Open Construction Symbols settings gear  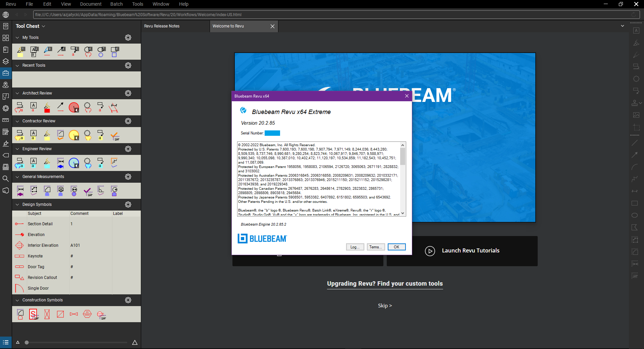[x=128, y=300]
